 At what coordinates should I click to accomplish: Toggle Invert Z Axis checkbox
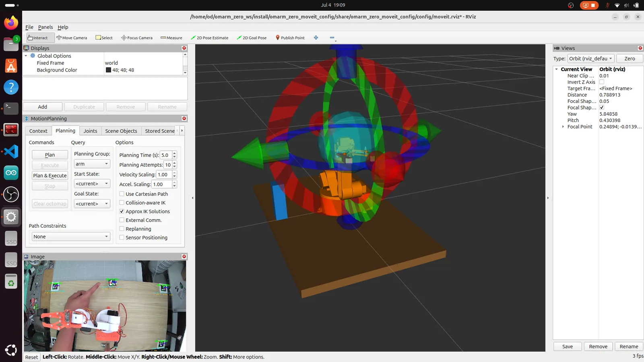click(602, 82)
